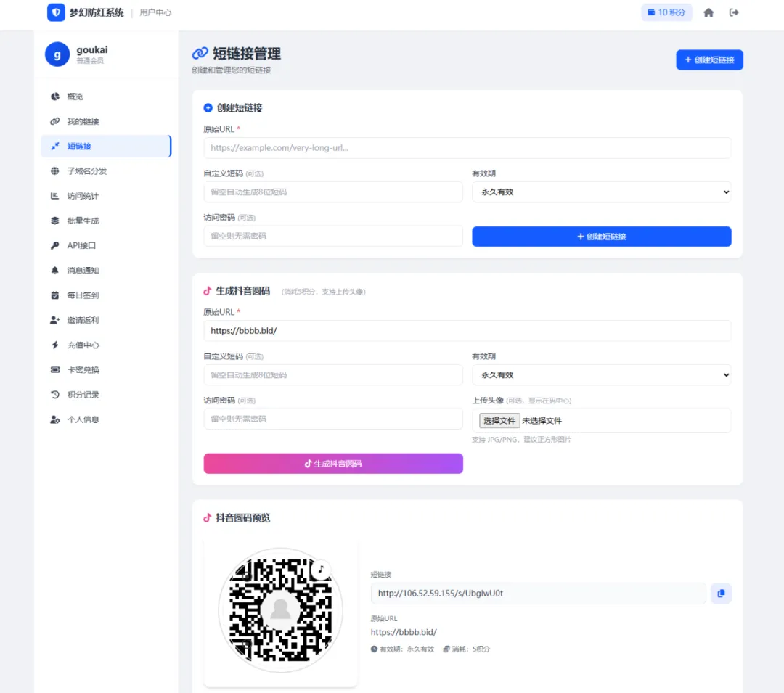Viewport: 784px width, 693px height.
Task: Click the 生成抖音圆码 gradient button
Action: pos(333,464)
